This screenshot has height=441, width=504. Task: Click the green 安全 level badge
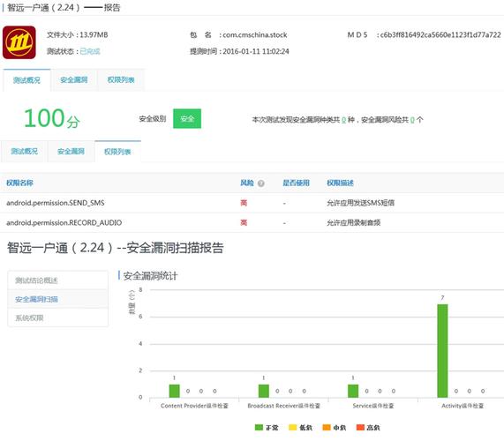click(187, 118)
